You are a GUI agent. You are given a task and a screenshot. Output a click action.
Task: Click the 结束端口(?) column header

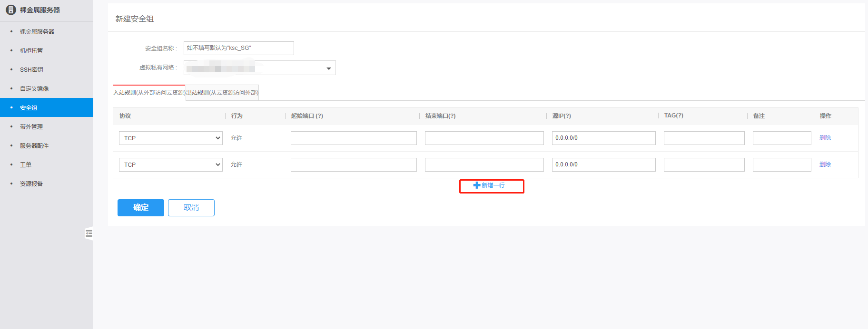(x=440, y=116)
